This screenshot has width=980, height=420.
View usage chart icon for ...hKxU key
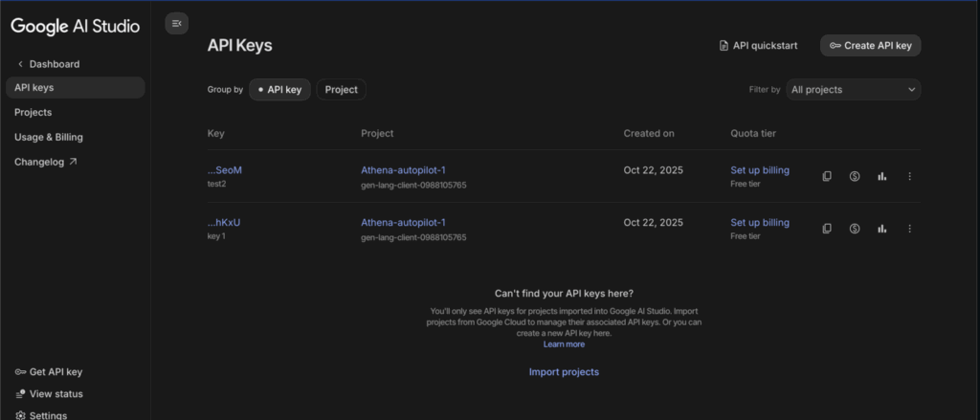tap(881, 229)
